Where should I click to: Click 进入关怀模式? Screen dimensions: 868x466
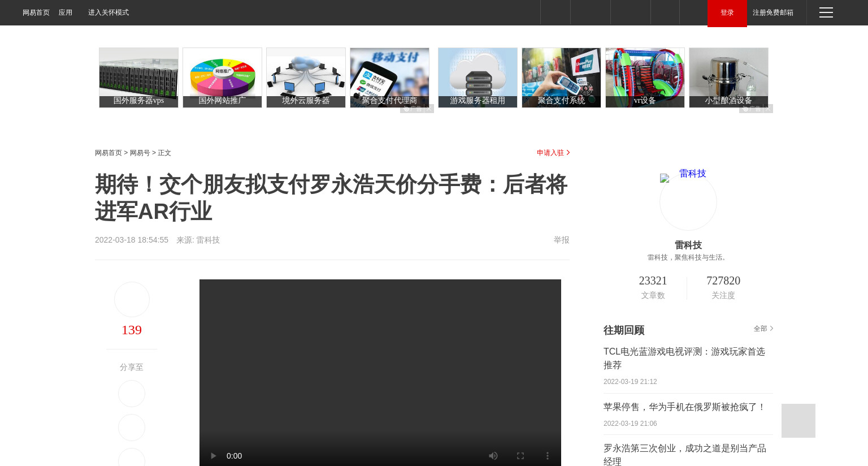[x=108, y=12]
